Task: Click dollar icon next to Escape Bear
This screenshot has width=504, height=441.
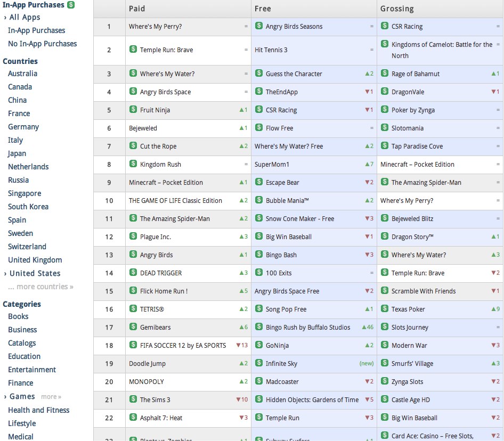Action: click(x=259, y=182)
